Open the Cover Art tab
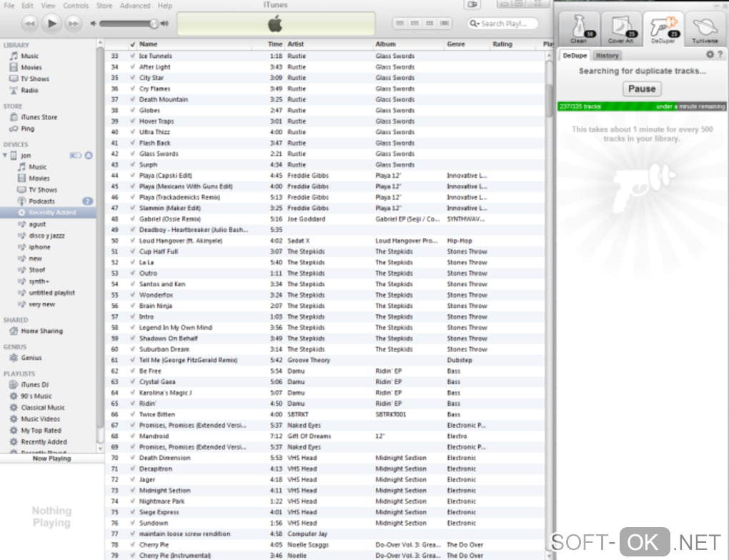The height and width of the screenshot is (560, 729). tap(621, 29)
